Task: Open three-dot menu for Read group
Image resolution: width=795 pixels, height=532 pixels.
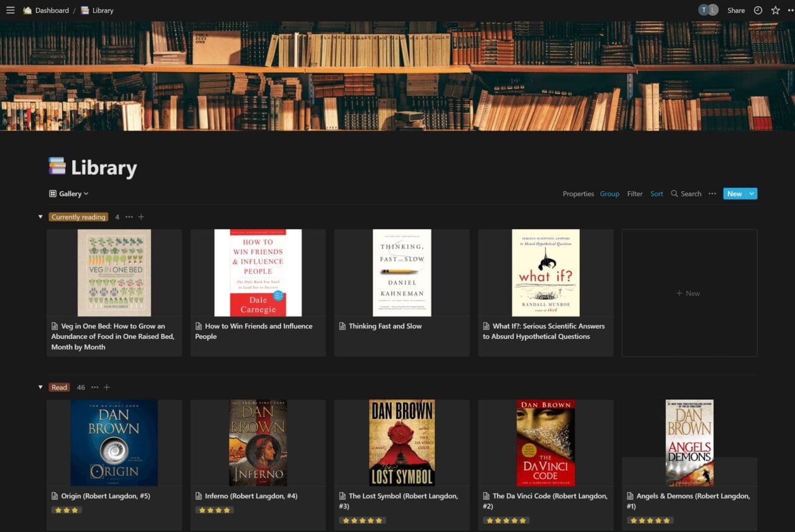Action: 94,387
